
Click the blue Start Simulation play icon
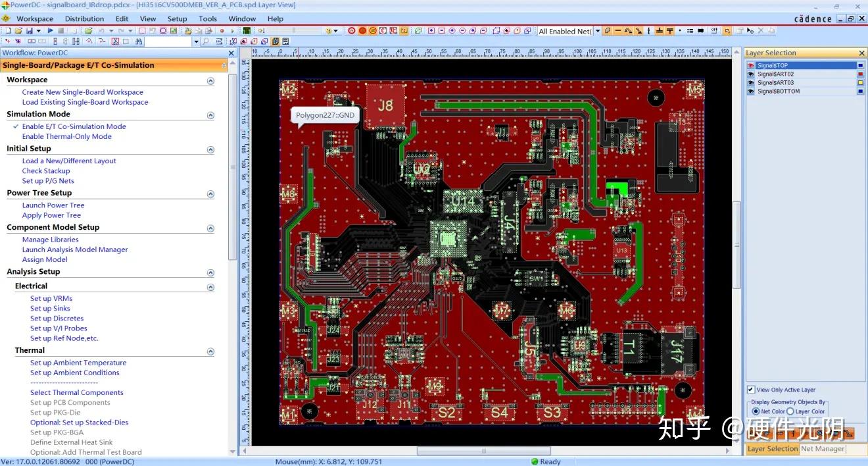click(x=50, y=30)
